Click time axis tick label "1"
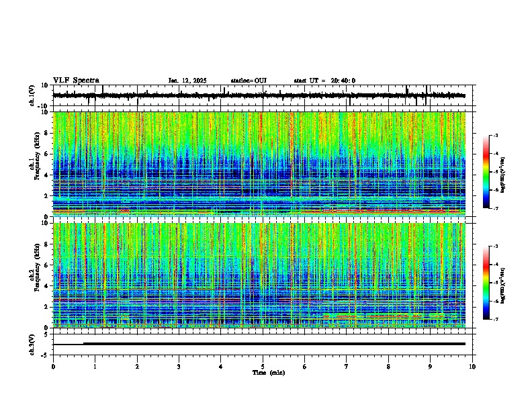The height and width of the screenshot is (411, 532). tap(95, 367)
